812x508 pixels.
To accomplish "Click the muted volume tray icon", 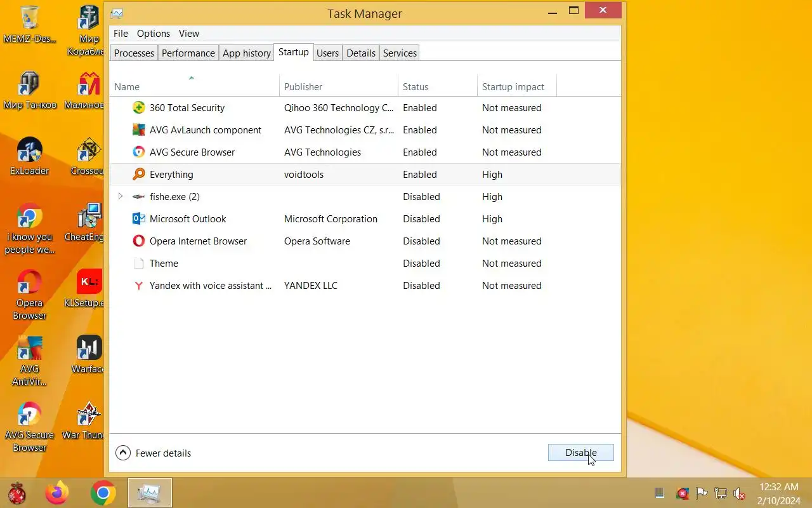I will (x=740, y=493).
